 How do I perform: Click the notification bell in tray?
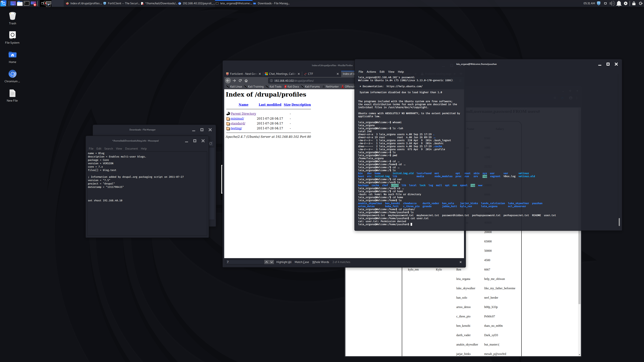coord(619,4)
